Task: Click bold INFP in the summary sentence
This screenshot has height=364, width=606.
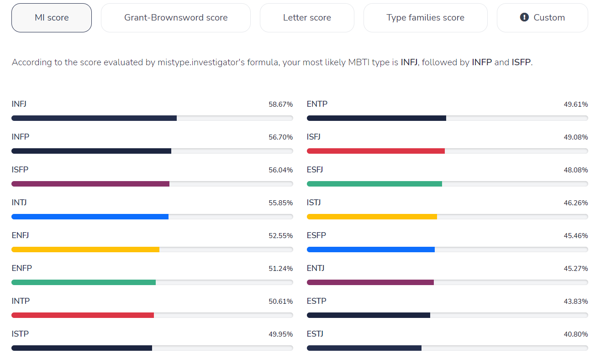Action: pyautogui.click(x=482, y=62)
